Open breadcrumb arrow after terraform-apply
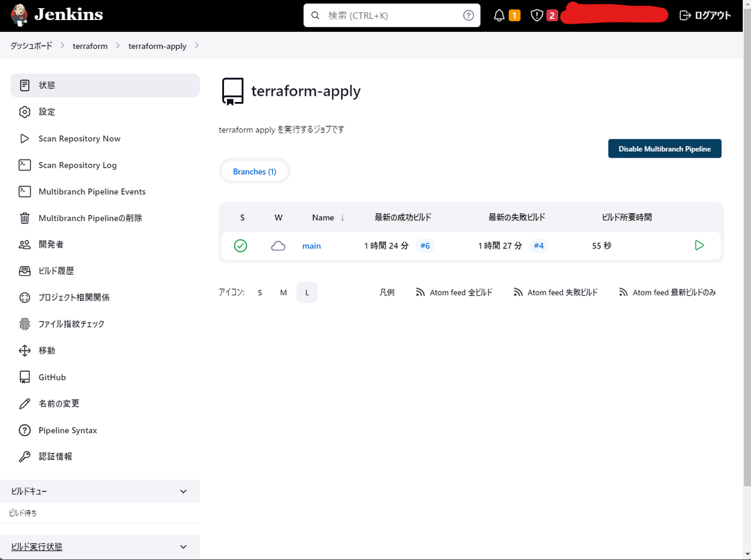 click(x=197, y=46)
